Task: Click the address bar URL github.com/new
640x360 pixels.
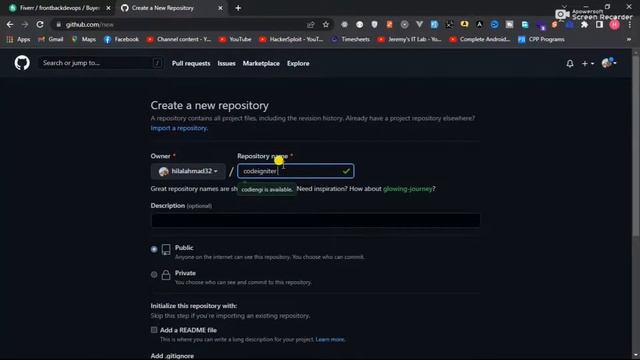Action: (x=89, y=24)
